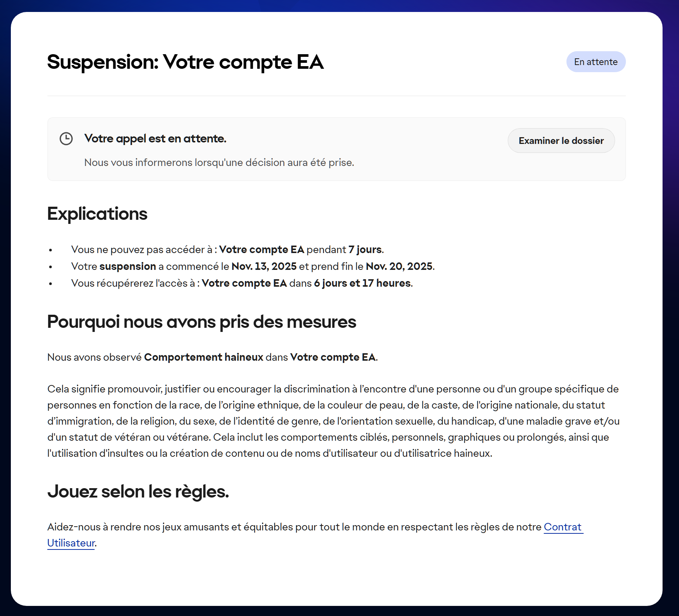
Task: Click the bold word "suspension" in second bullet
Action: (x=127, y=267)
